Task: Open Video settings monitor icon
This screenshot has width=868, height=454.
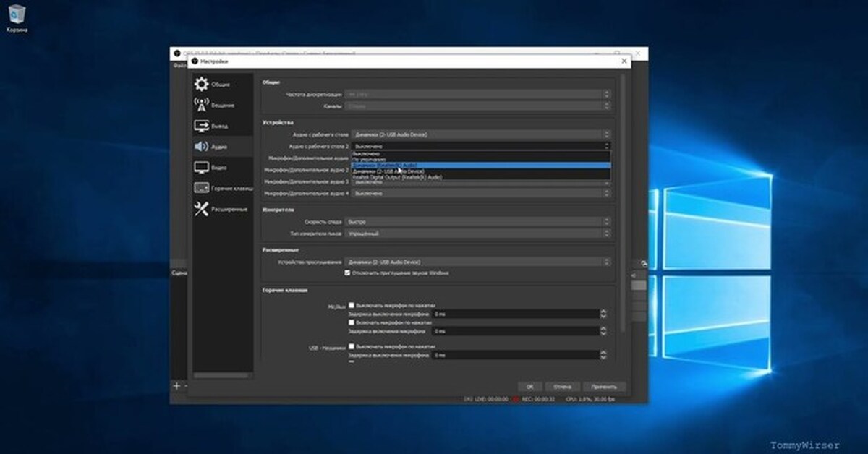Action: (202, 167)
